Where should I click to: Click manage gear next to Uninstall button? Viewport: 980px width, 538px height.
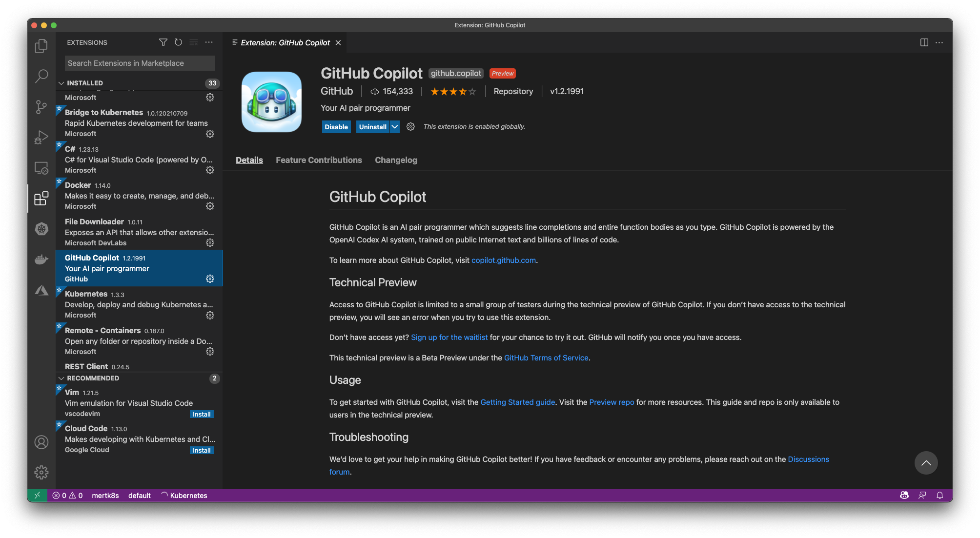tap(410, 126)
